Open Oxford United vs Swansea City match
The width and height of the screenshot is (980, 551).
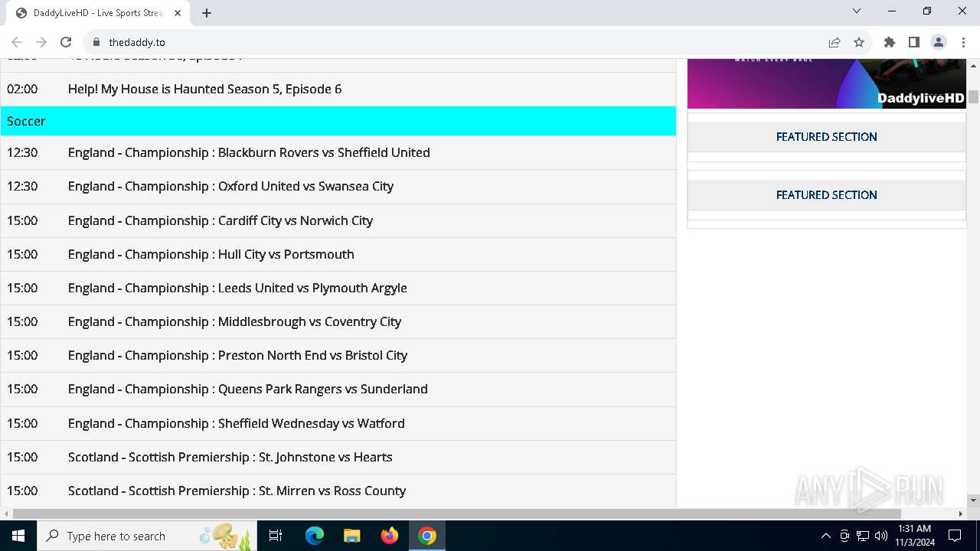[338, 186]
